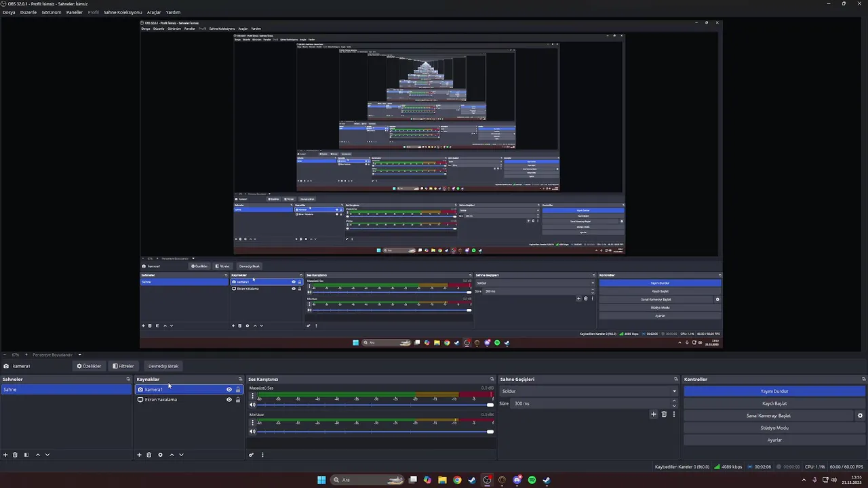Select the Sahne scene in the Sahneler list
The width and height of the screenshot is (868, 488).
tap(66, 390)
